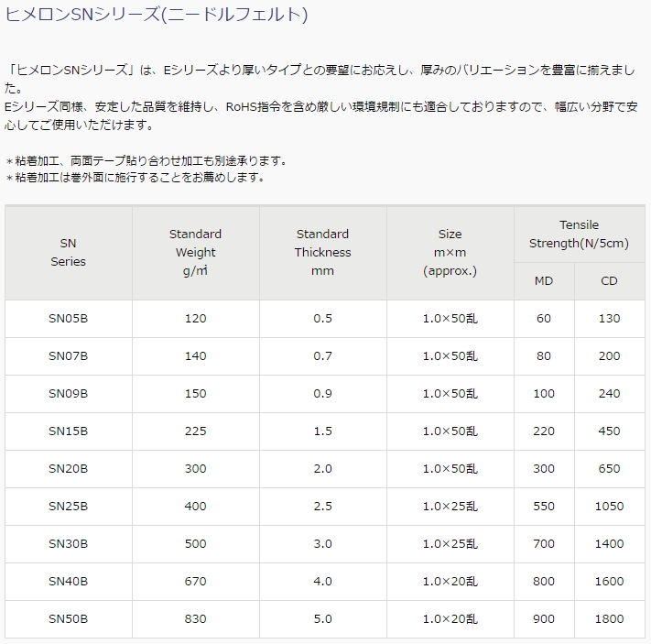The image size is (651, 644).
Task: Select the SN05B row label
Action: point(68,319)
